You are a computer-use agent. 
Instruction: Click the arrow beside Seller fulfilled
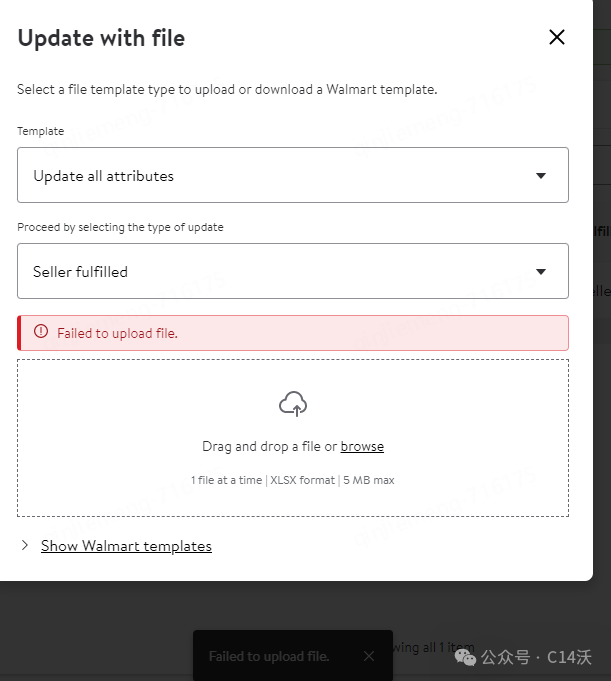pos(541,271)
